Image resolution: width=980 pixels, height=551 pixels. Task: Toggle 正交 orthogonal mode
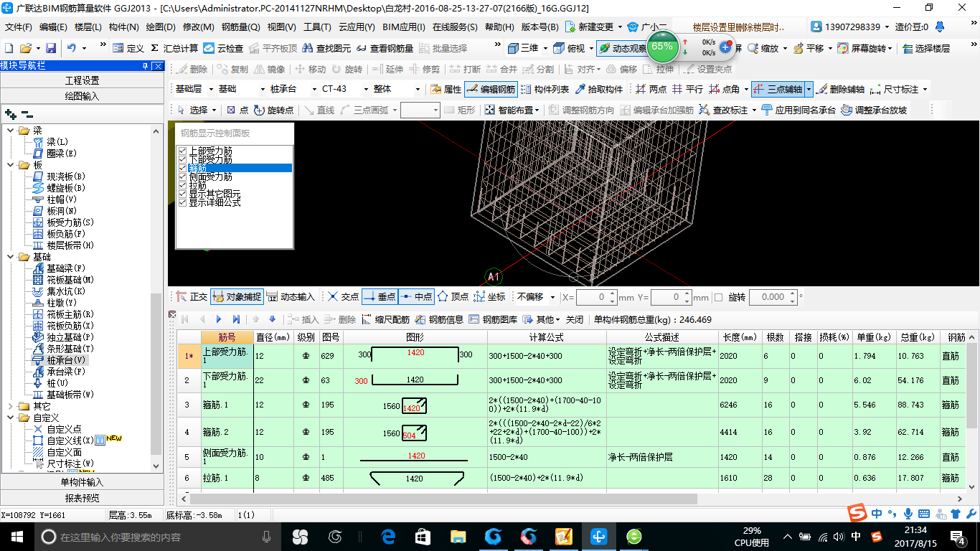190,297
